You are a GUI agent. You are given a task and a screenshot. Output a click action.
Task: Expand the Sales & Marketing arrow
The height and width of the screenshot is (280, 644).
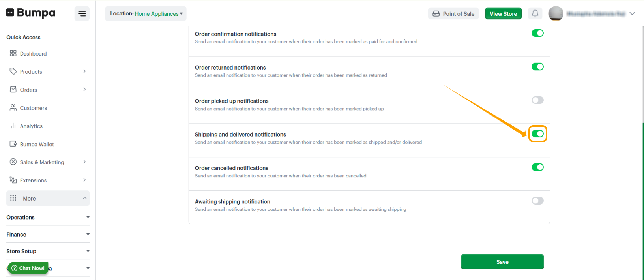(x=84, y=162)
